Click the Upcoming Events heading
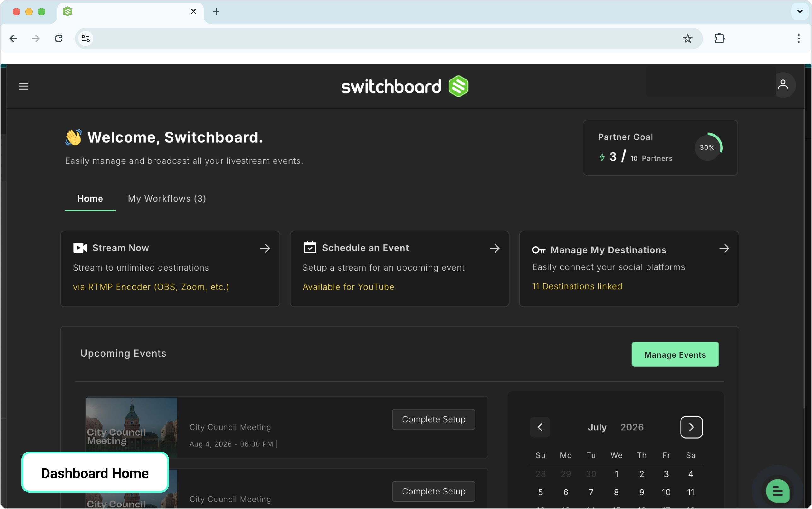Screen dimensions: 812x509 tap(123, 353)
